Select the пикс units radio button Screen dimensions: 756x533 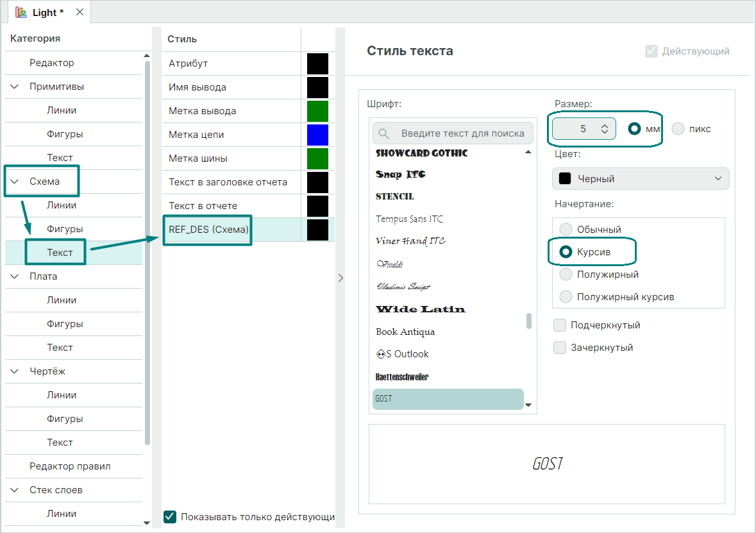click(x=678, y=129)
